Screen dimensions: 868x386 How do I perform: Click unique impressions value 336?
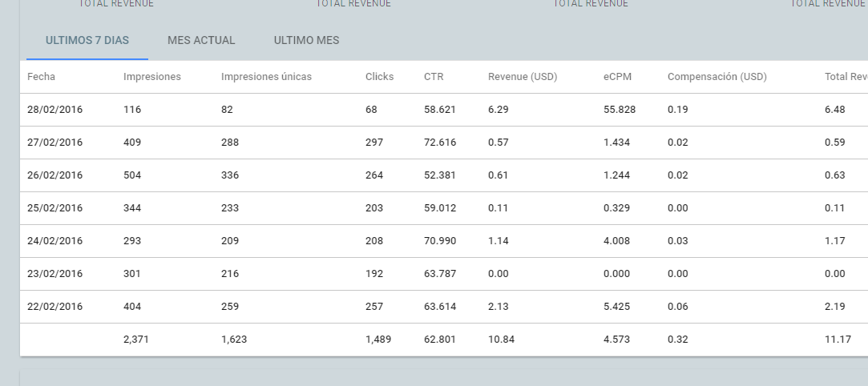(230, 175)
